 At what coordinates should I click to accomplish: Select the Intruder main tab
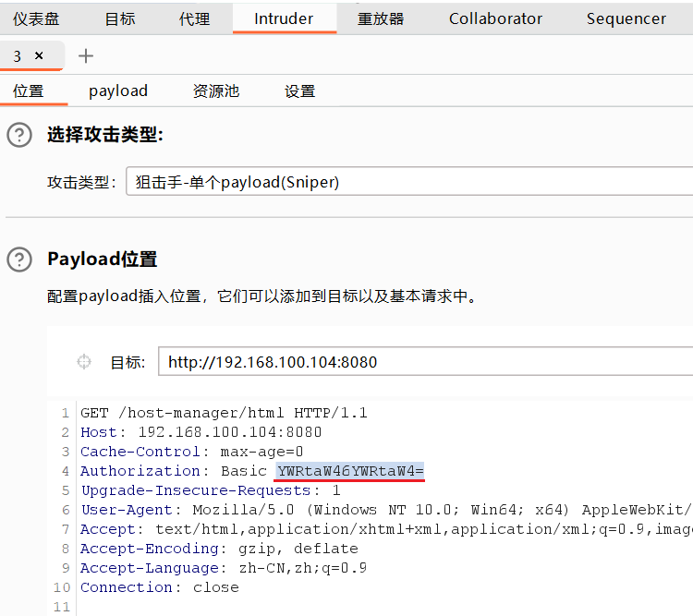284,18
